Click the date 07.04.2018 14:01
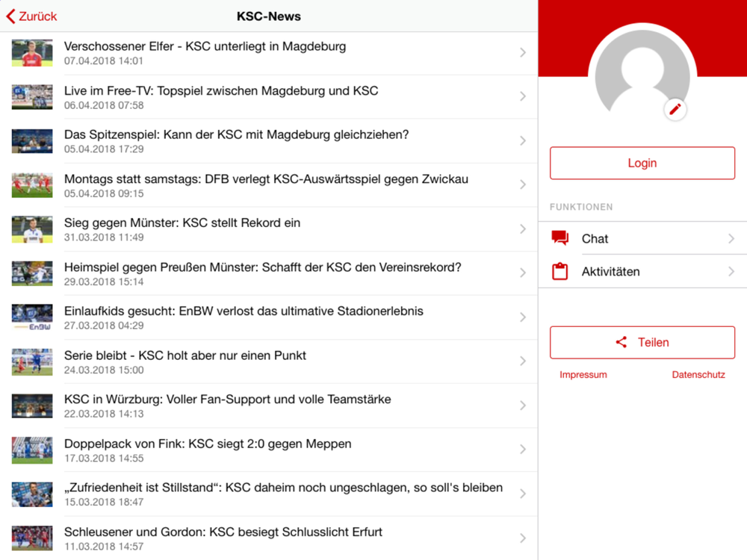This screenshot has height=560, width=747. 103,61
